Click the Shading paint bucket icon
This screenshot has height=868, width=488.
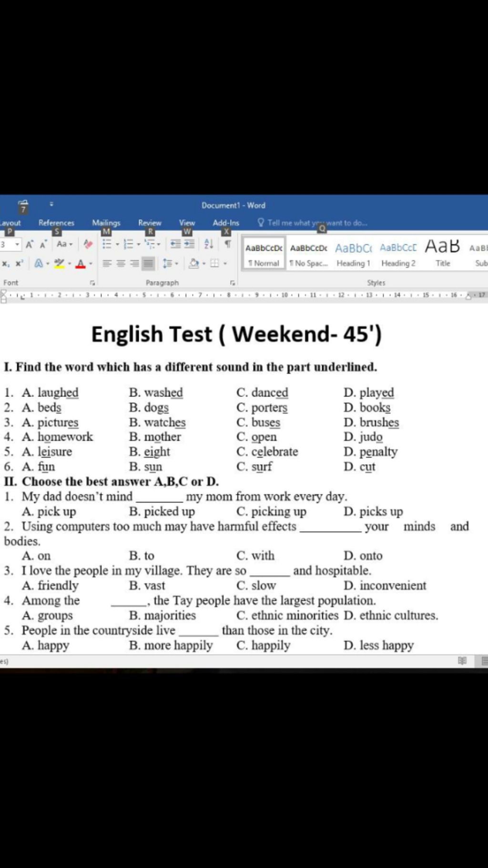[194, 263]
